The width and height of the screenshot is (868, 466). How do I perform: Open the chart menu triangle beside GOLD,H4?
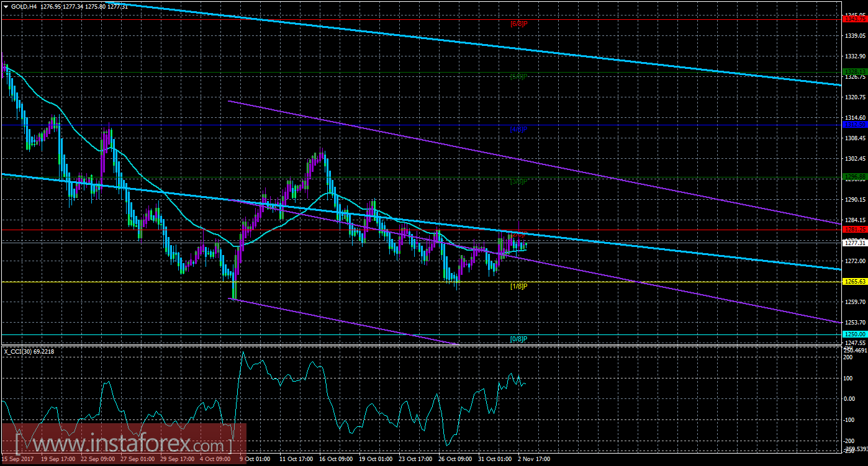(x=5, y=6)
